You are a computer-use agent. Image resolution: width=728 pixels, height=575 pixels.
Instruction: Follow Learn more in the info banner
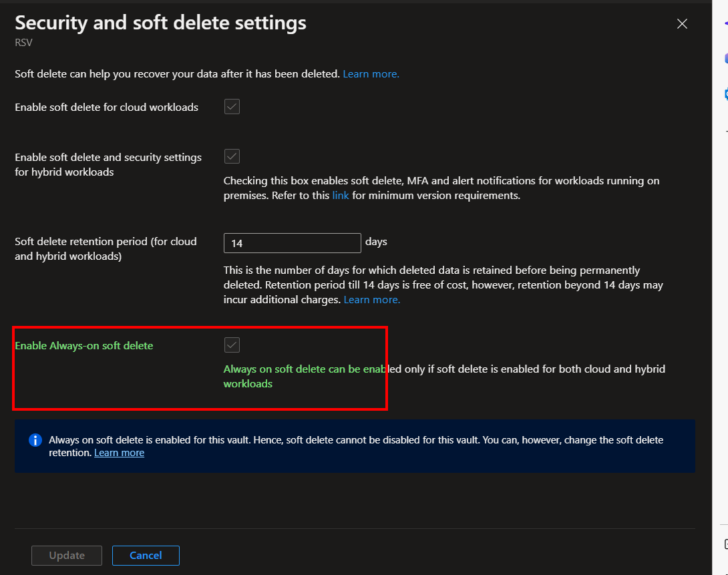pos(119,452)
